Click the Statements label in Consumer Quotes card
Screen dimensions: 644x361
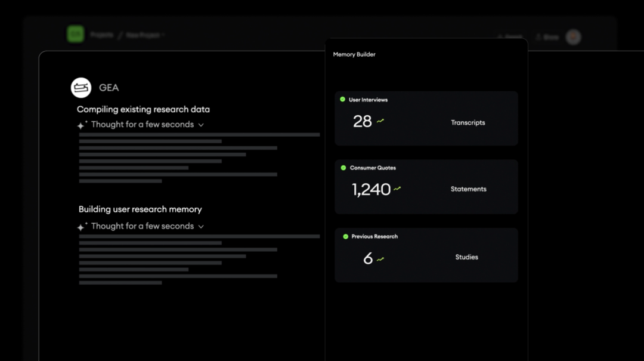(468, 189)
